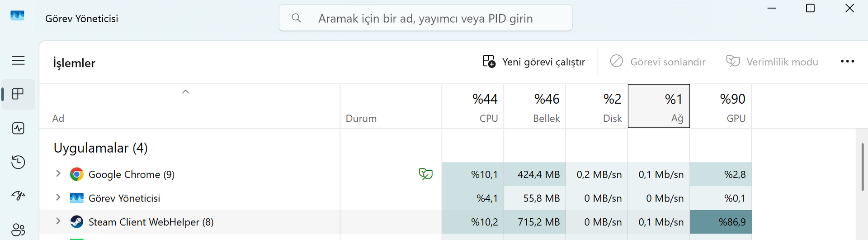Expand the Görev Yöneticisi process group
The image size is (868, 240).
pyautogui.click(x=58, y=197)
